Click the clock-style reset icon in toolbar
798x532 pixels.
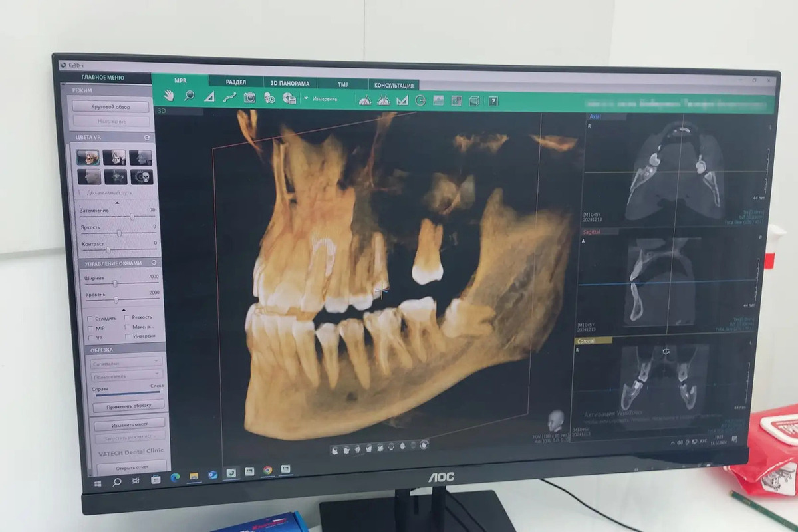(x=420, y=100)
